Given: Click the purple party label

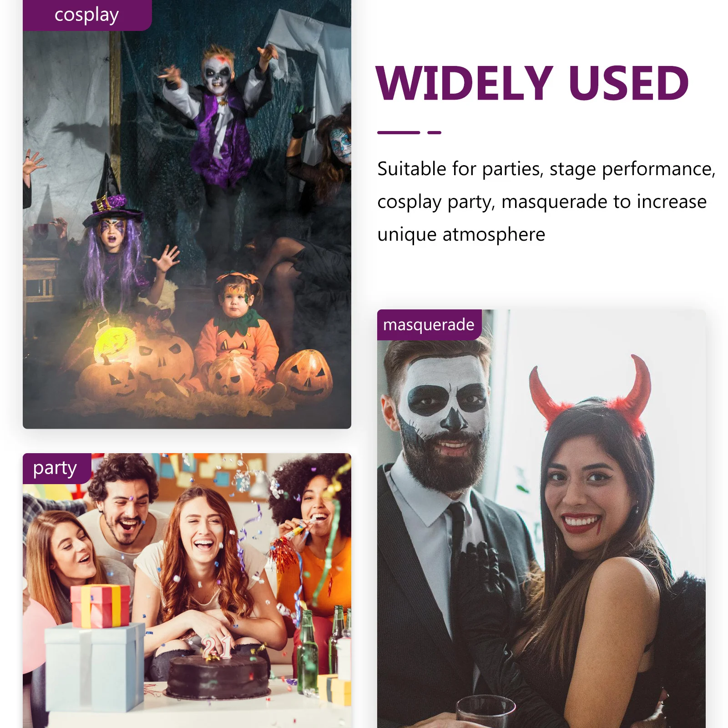Looking at the screenshot, I should tap(57, 468).
